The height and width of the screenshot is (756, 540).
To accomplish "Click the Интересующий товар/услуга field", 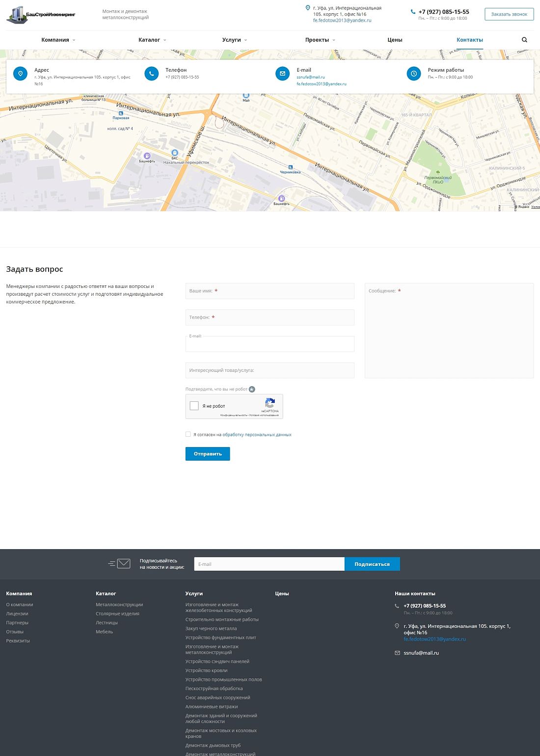I will [270, 370].
